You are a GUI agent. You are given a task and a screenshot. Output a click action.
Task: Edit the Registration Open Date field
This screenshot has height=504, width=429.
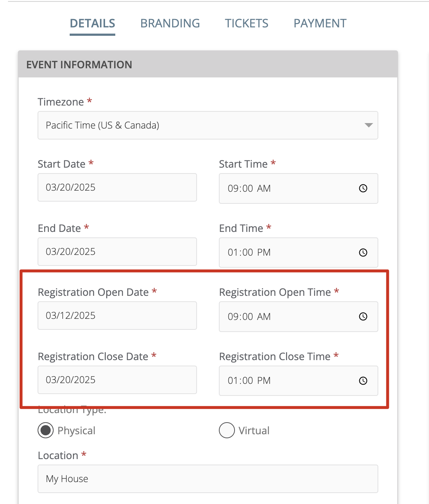[117, 316]
